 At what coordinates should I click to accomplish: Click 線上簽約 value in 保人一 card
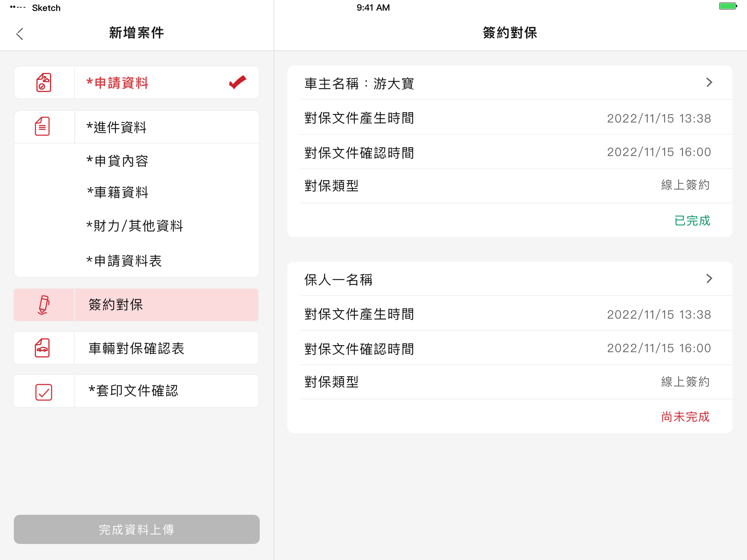(685, 382)
